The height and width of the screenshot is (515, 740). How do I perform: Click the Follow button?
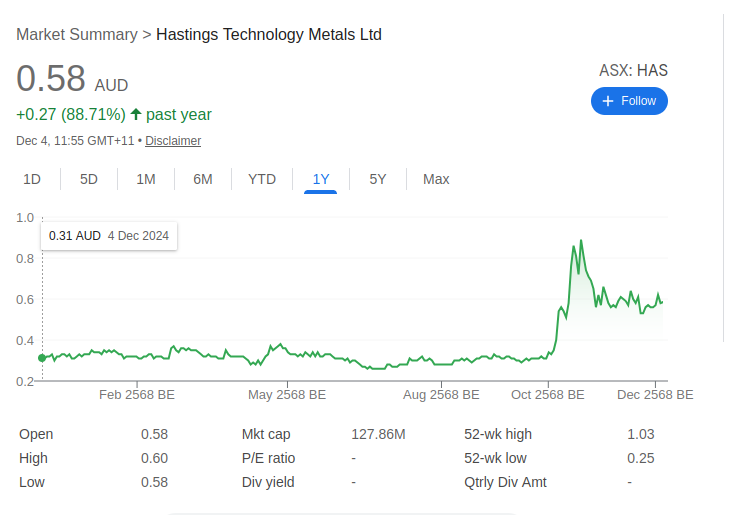(629, 101)
